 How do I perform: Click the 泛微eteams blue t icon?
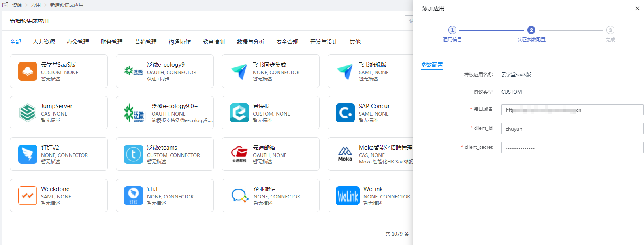pyautogui.click(x=134, y=154)
